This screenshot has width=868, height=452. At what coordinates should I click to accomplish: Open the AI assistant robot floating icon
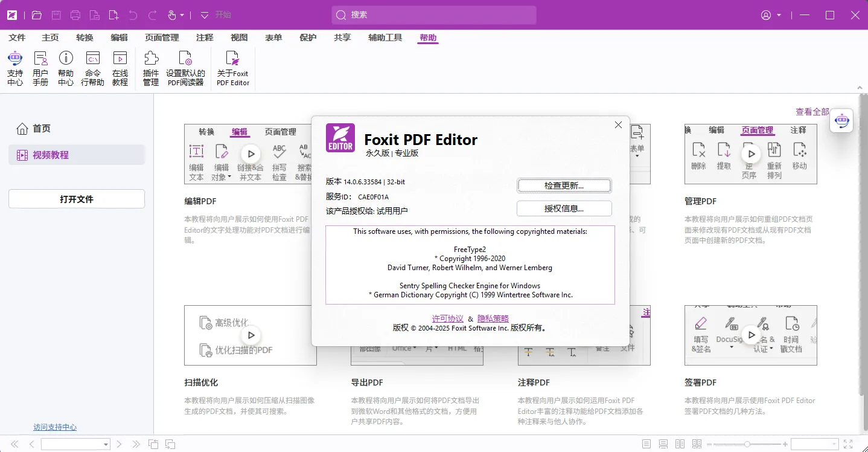tap(841, 120)
